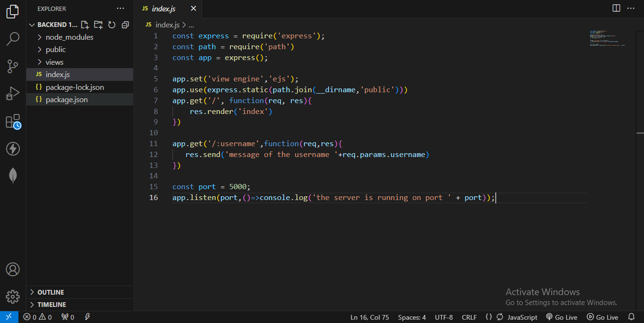Open Thunder Client lightning icon
This screenshot has width=644, height=323.
pos(13,149)
